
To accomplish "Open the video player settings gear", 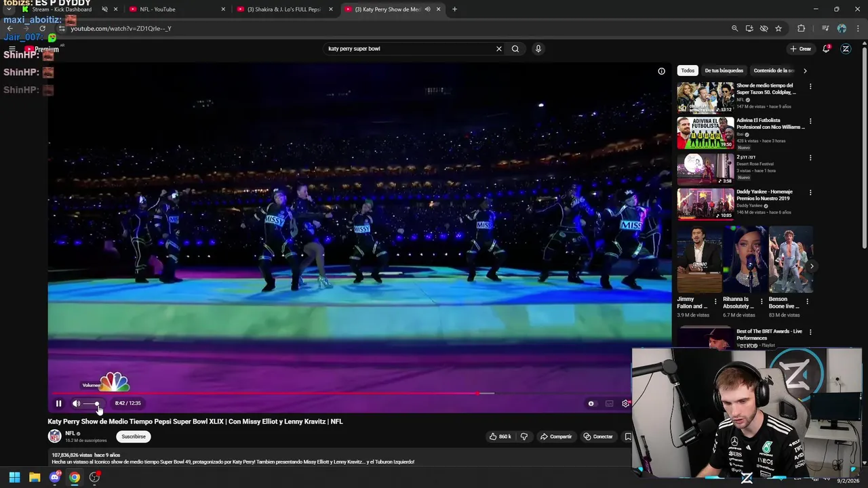I will 626,403.
